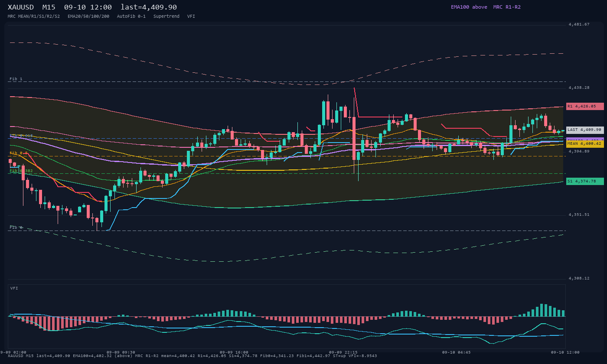The image size is (607, 364).
Task: Select the 09-10 12:00 time axis label
Action: tap(565, 352)
